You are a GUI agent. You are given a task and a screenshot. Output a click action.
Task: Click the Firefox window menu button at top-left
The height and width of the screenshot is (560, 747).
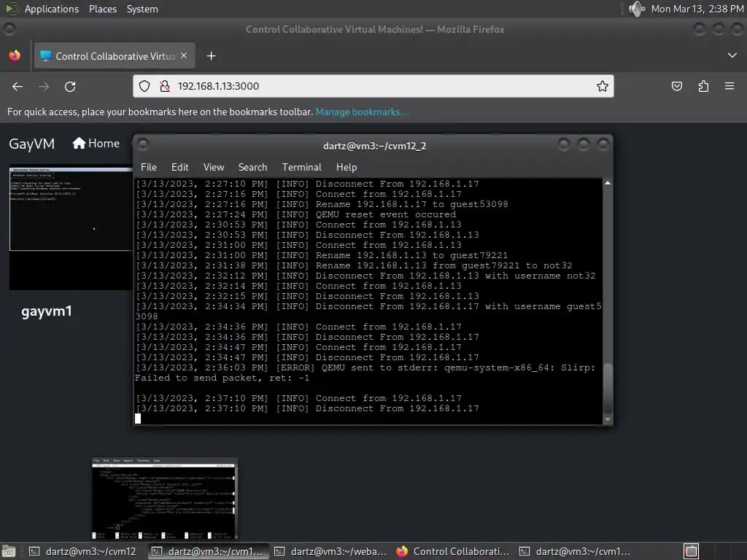click(9, 29)
